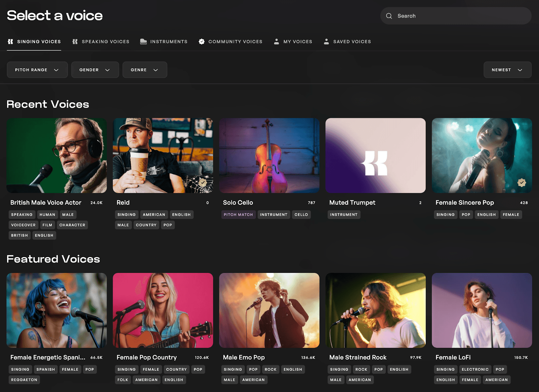
Task: Switch to the Community Voices tab
Action: [235, 41]
